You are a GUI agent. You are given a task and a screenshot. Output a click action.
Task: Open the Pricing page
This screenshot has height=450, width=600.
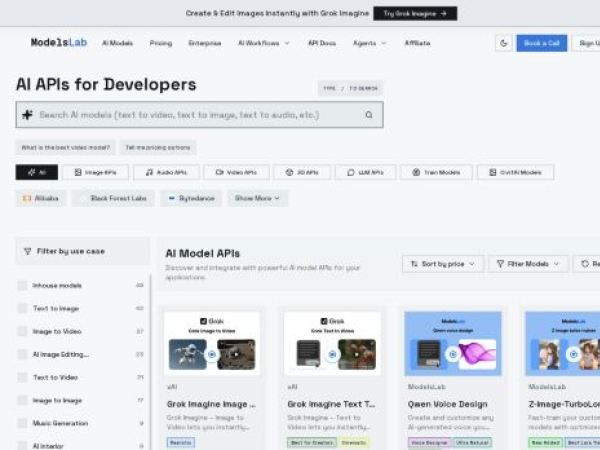coord(161,43)
